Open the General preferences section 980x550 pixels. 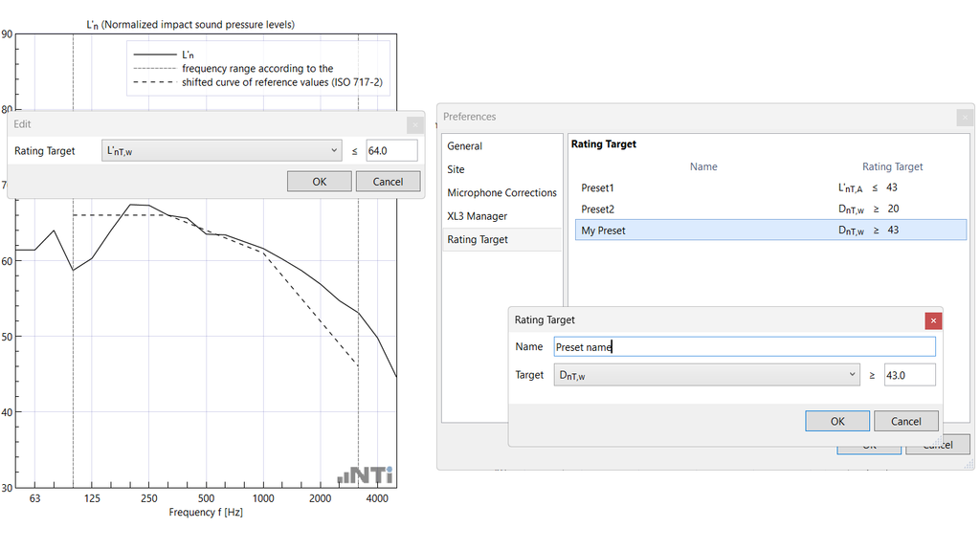coord(465,146)
